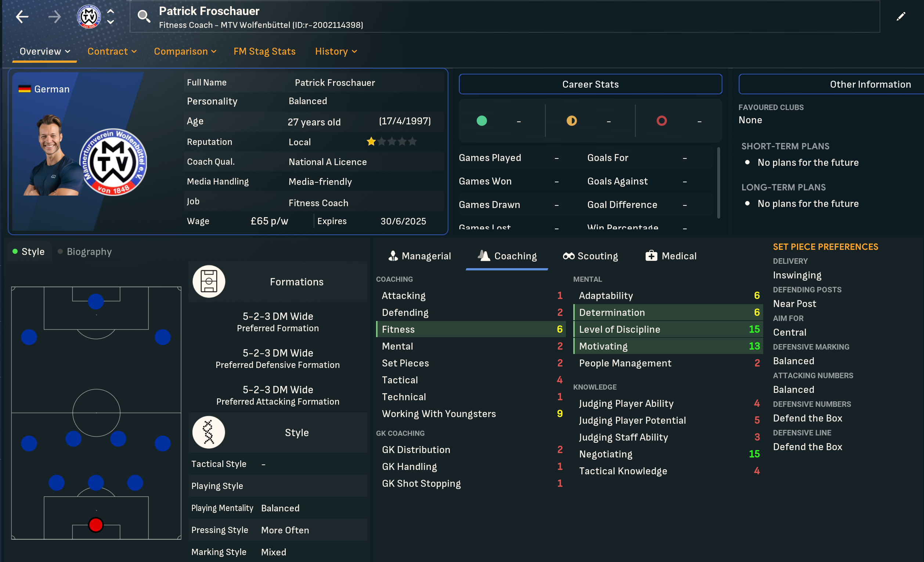Click the reputation star rating
Image resolution: width=924 pixels, height=562 pixels.
tap(391, 142)
